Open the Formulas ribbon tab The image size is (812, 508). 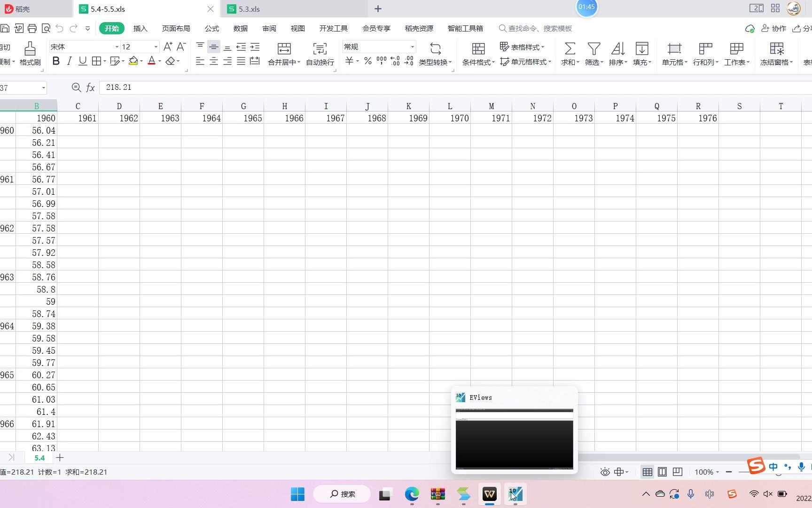pos(212,28)
